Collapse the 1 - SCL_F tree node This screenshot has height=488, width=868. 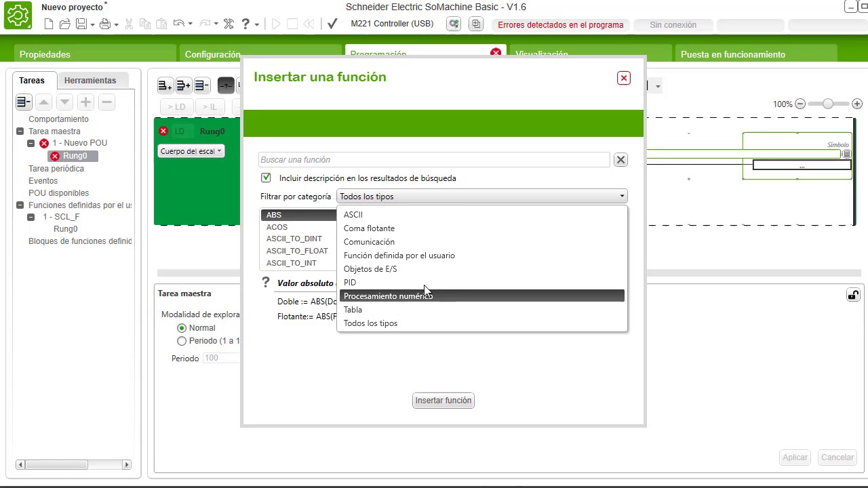[x=31, y=217]
